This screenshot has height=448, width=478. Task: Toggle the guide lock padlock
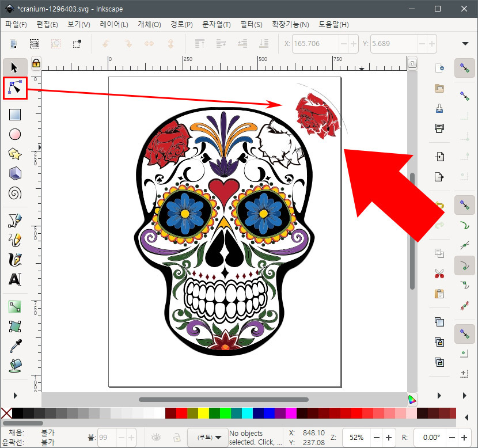click(x=36, y=63)
